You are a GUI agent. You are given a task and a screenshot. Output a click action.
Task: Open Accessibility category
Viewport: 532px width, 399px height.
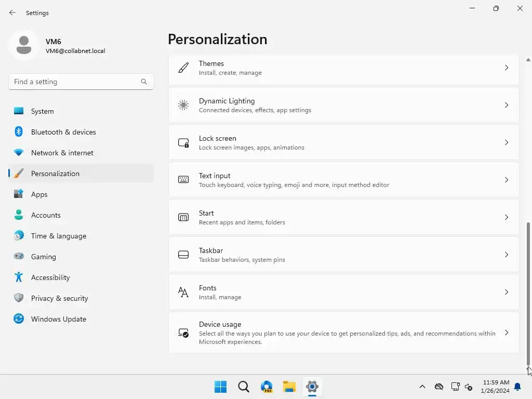coord(81,277)
